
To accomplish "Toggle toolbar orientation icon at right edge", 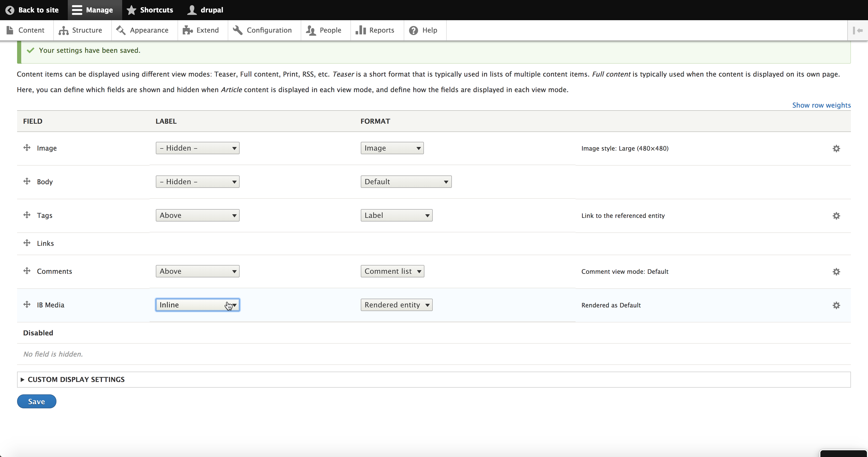I will [858, 30].
